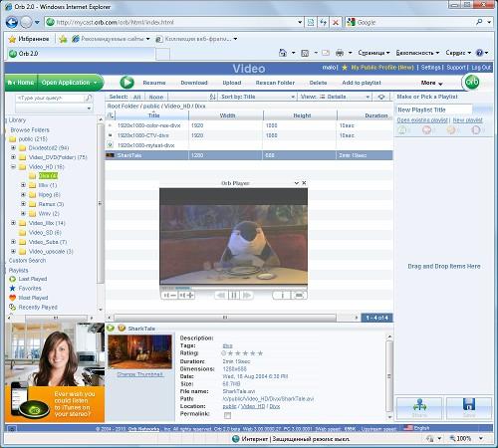Close the Orb Player popup

[304, 183]
